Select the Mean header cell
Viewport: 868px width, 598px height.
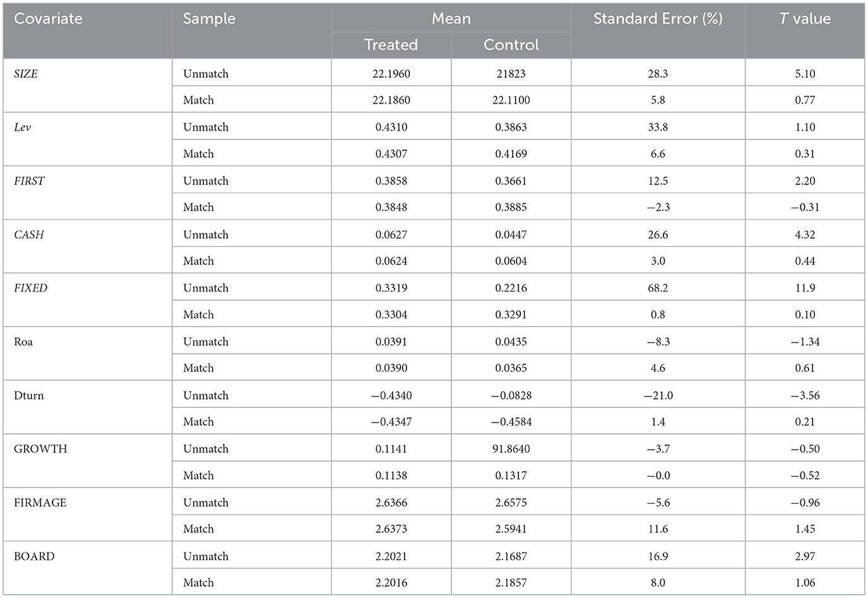(451, 19)
